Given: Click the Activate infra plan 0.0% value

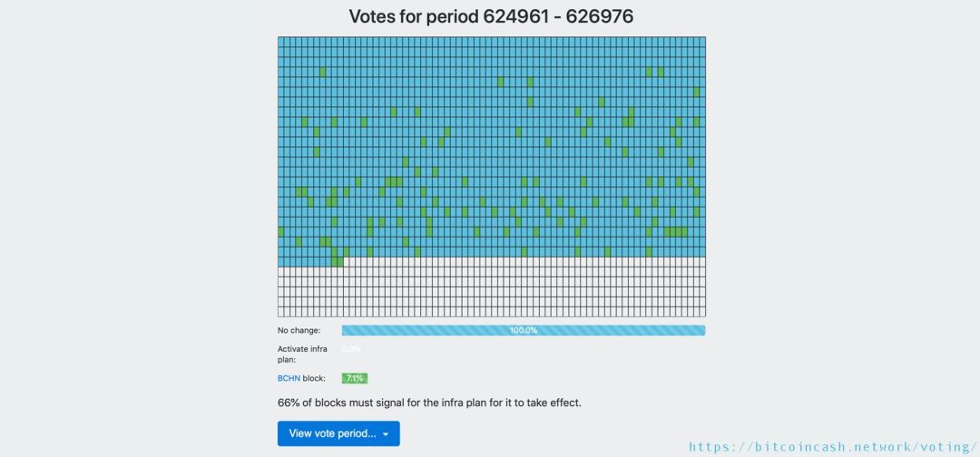Looking at the screenshot, I should click(351, 349).
